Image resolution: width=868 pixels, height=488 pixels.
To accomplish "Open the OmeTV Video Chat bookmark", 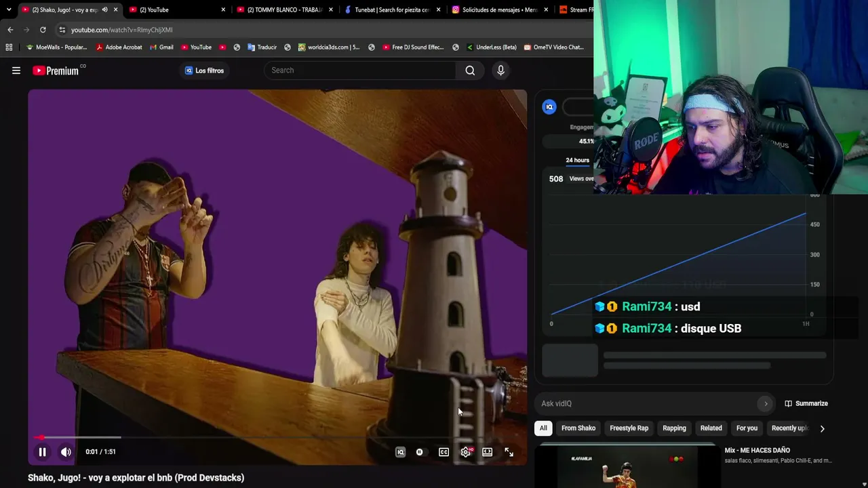I will pos(553,47).
